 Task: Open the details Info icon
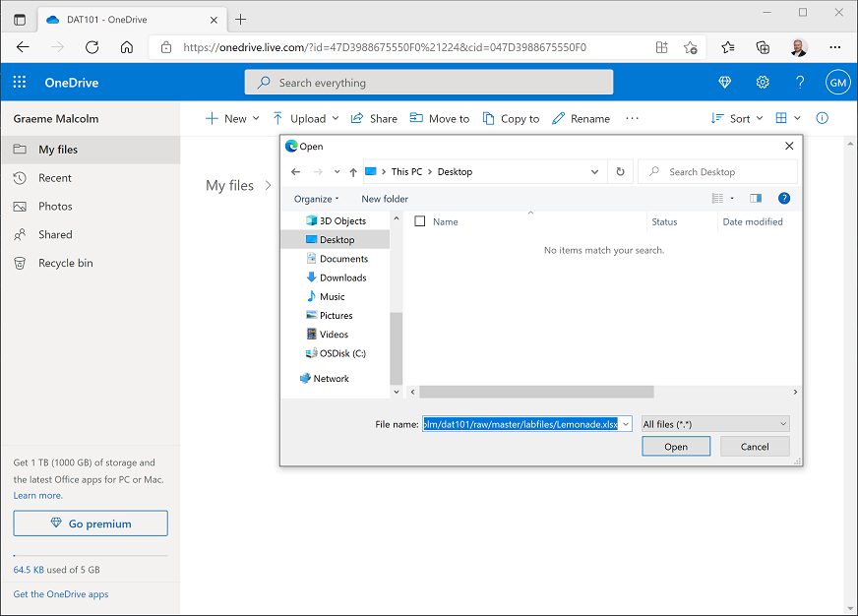pyautogui.click(x=822, y=118)
